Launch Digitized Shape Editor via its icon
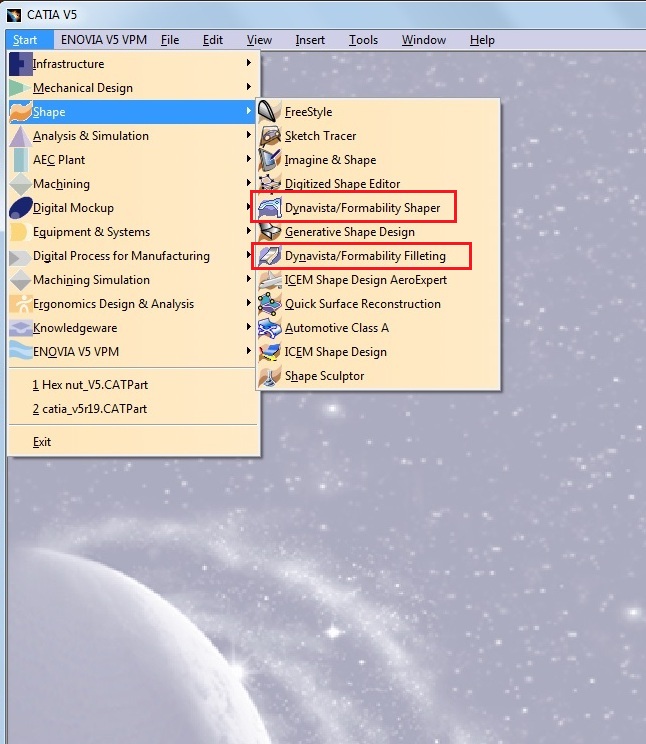The image size is (646, 744). [x=270, y=184]
